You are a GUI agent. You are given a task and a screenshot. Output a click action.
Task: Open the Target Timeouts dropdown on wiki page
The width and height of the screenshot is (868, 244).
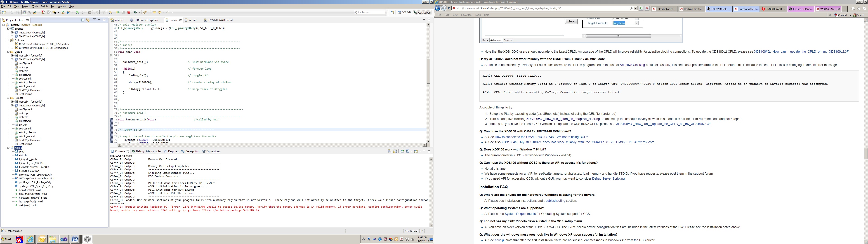point(636,23)
